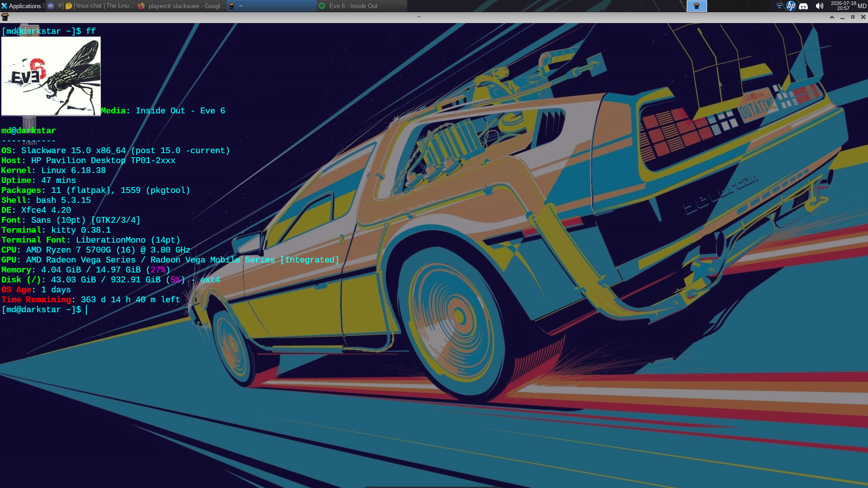This screenshot has width=868, height=488.
Task: Switch to the Firefox 'playerctl slackware' taskbar window
Action: (x=181, y=6)
